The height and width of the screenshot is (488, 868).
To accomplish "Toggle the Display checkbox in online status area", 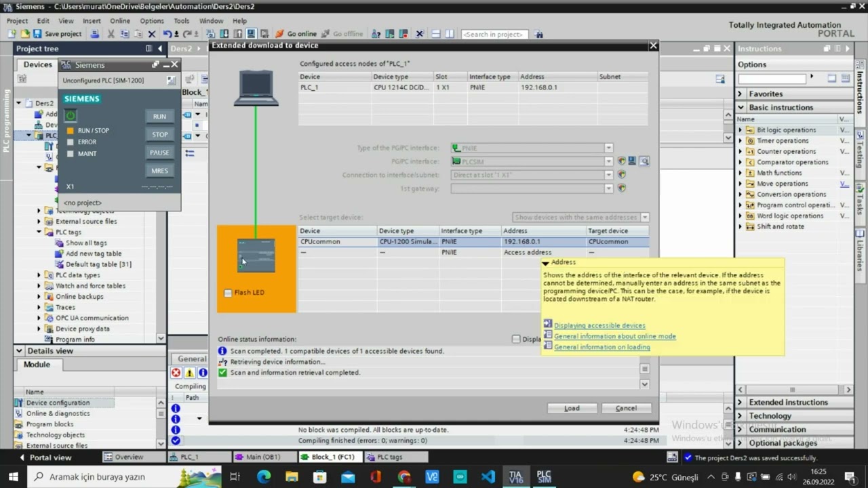I will [x=516, y=339].
